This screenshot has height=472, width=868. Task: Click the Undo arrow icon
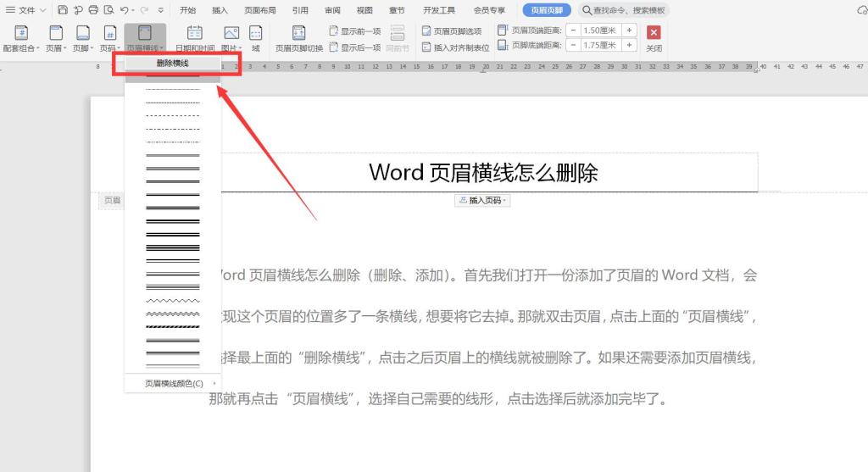click(x=124, y=10)
